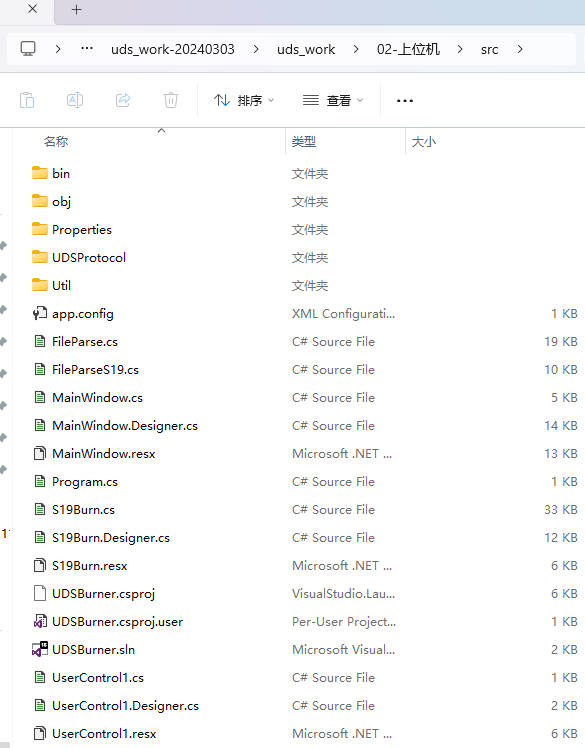Select the folder name UDSProtocol
This screenshot has width=585, height=748.
[89, 257]
